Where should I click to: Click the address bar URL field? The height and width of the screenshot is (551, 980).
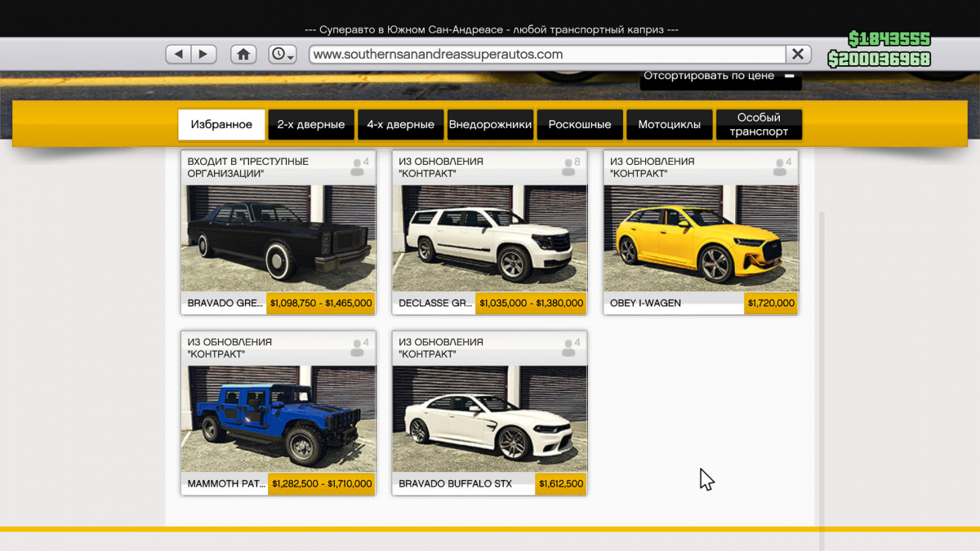coord(547,54)
